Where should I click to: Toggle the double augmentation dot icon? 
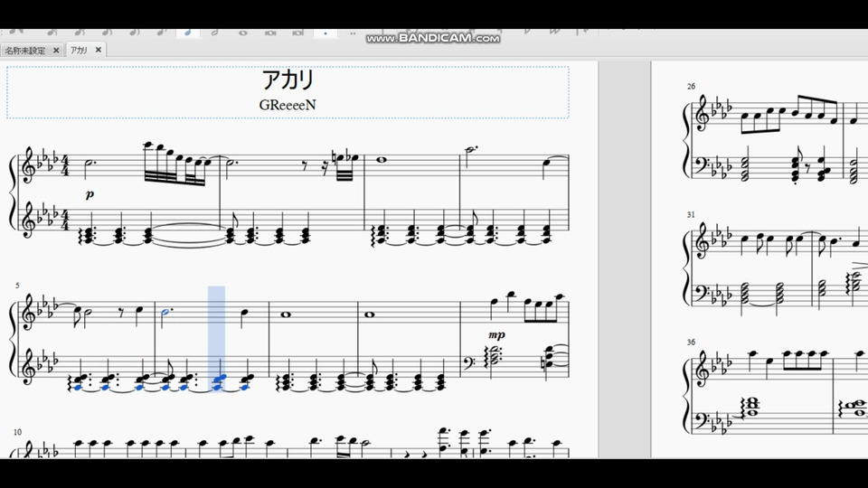(353, 33)
